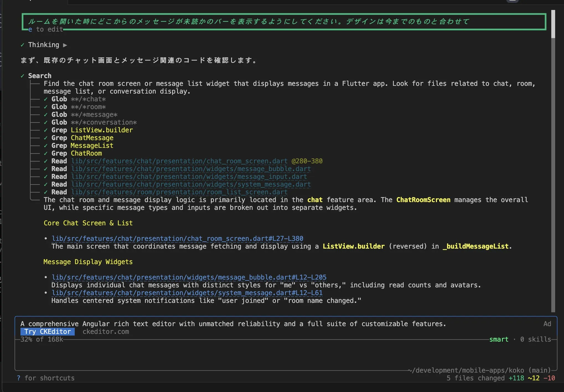The height and width of the screenshot is (392, 564).
Task: Open message_bubble.dart#L12-L205 link
Action: click(189, 277)
